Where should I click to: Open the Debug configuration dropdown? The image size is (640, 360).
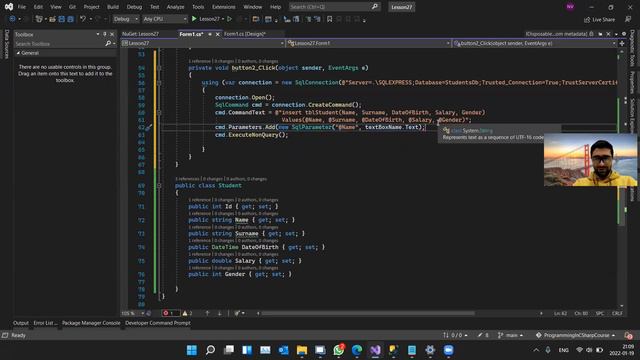(x=125, y=19)
